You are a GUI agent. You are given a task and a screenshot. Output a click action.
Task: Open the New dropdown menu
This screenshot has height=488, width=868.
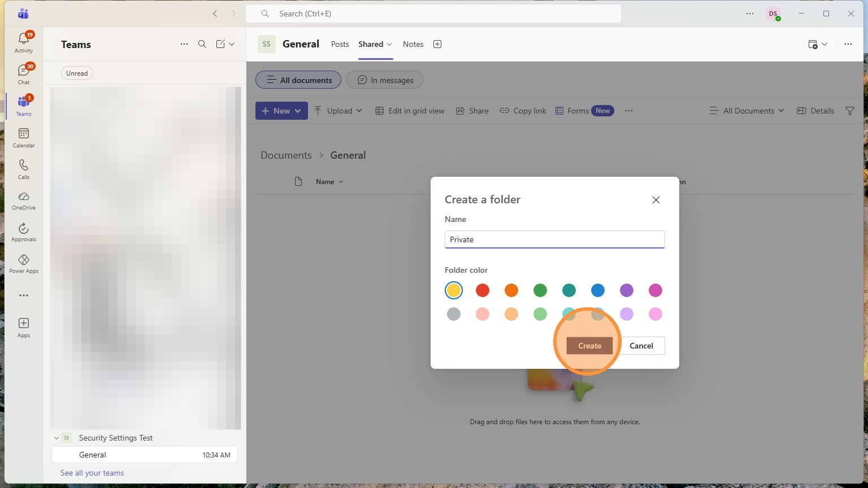click(281, 111)
